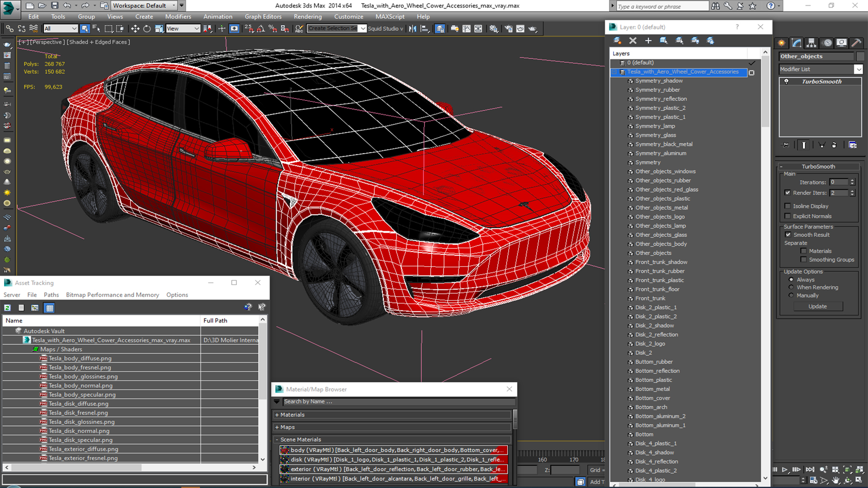Choose the Select and Move tool
The image size is (868, 488).
click(x=135, y=28)
